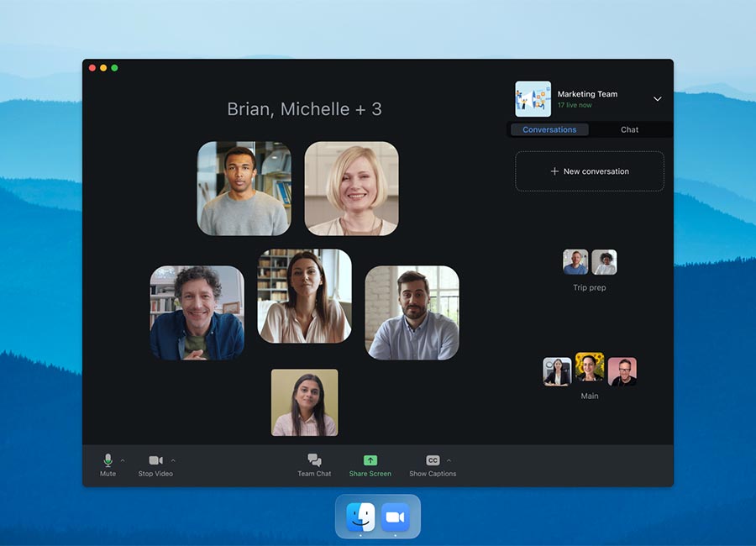
Task: Open Team Chat from the toolbar
Action: click(x=314, y=460)
